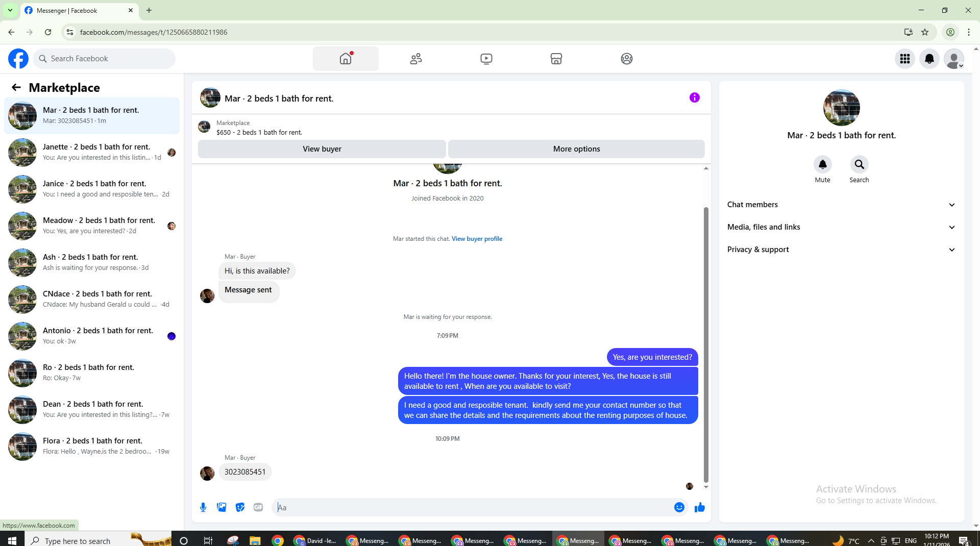The height and width of the screenshot is (546, 980).
Task: Choose a sticker
Action: (240, 507)
